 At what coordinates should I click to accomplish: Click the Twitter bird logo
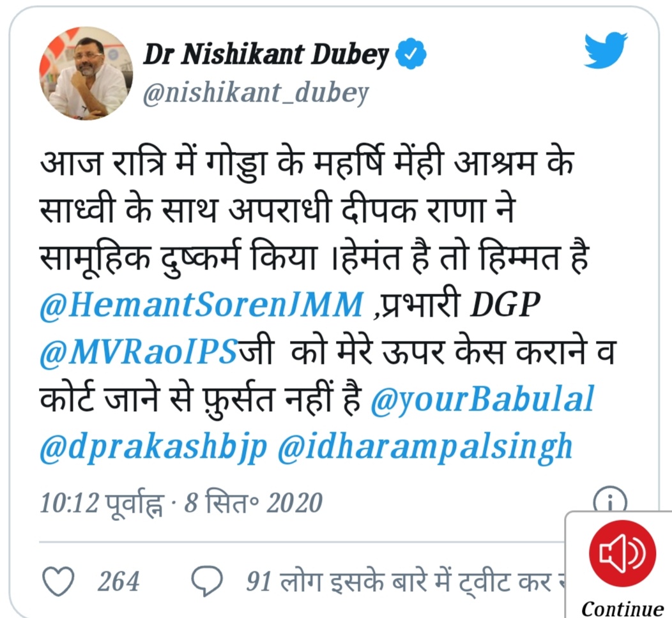(x=606, y=49)
